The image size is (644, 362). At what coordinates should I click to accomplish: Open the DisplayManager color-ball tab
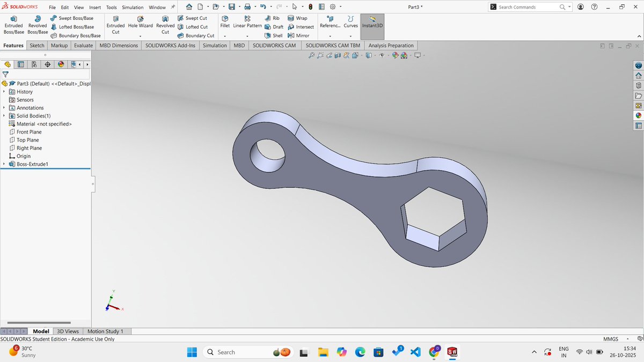click(x=61, y=64)
